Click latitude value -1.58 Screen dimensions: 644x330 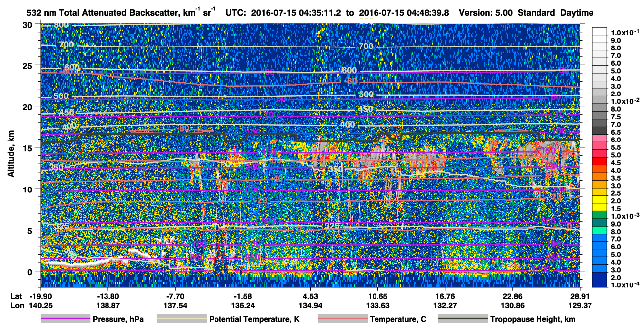[x=243, y=296]
